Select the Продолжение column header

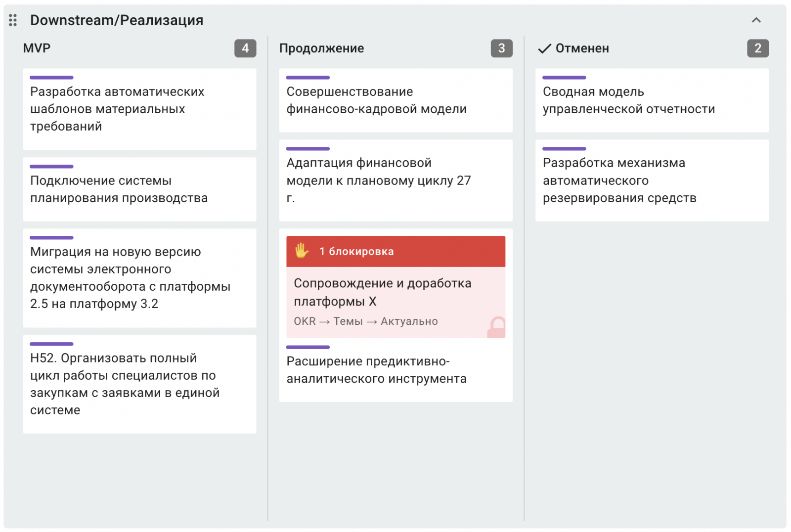321,48
